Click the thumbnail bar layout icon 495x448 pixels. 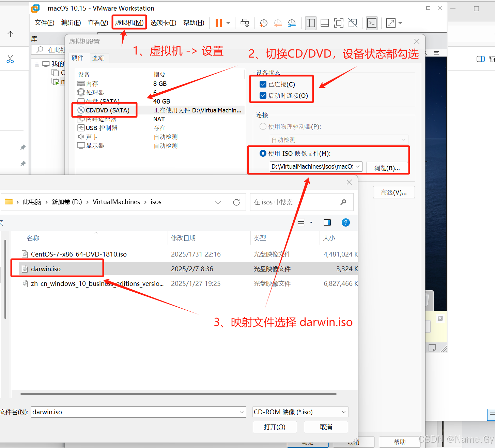325,23
